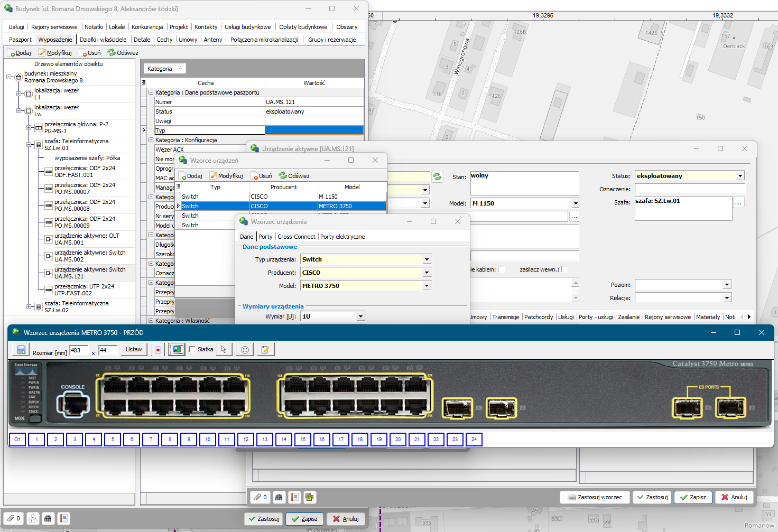Viewport: 778px width, 532px height.
Task: Click the Kategoria column sort header
Action: pyautogui.click(x=164, y=69)
